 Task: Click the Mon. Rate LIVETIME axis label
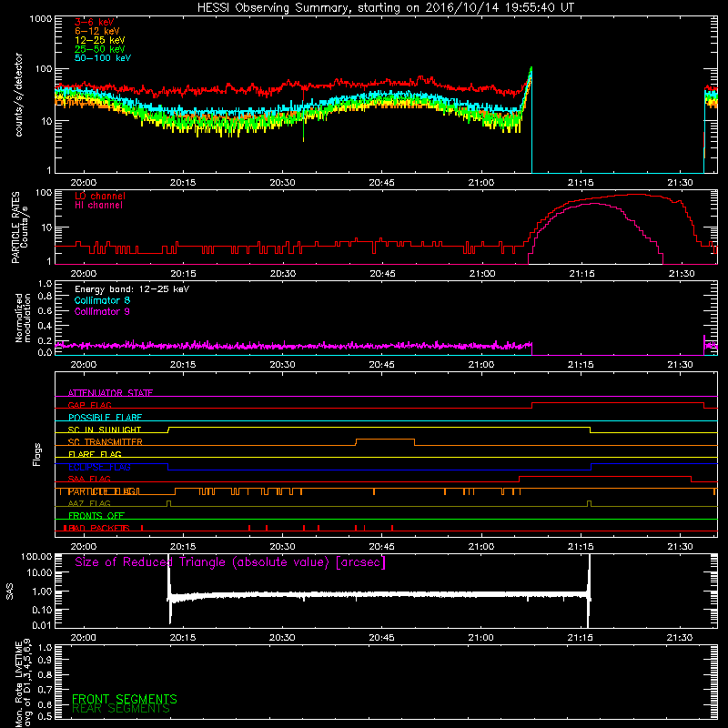(22, 683)
